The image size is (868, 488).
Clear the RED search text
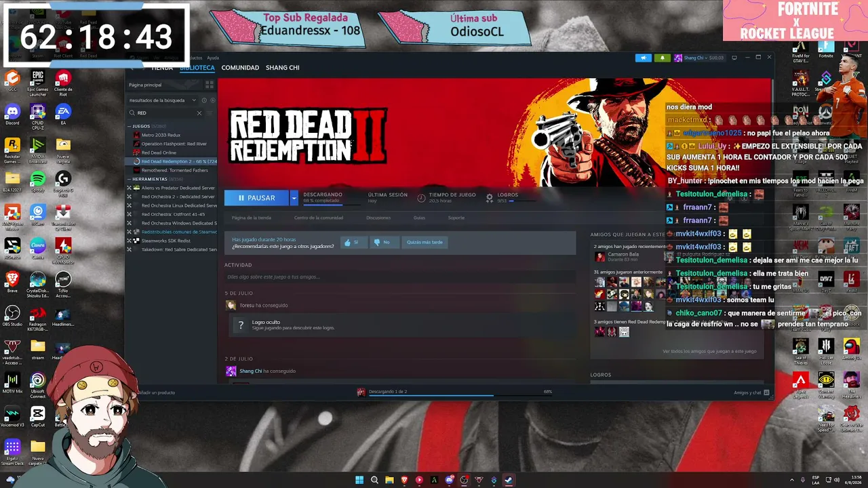click(x=199, y=113)
